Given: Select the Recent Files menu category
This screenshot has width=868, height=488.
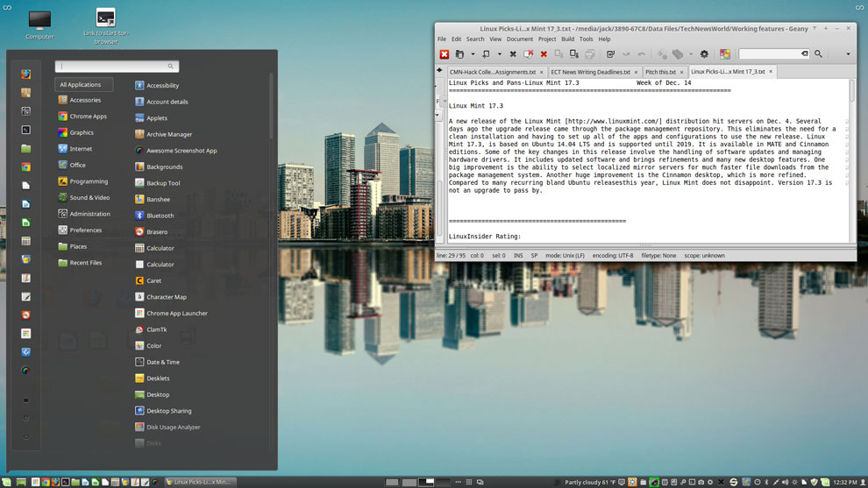Looking at the screenshot, I should click(81, 263).
